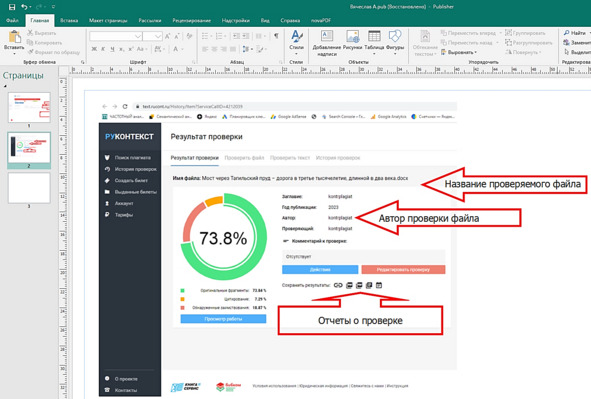Select page 1 thumbnail
This screenshot has width=591, height=399.
29,107
